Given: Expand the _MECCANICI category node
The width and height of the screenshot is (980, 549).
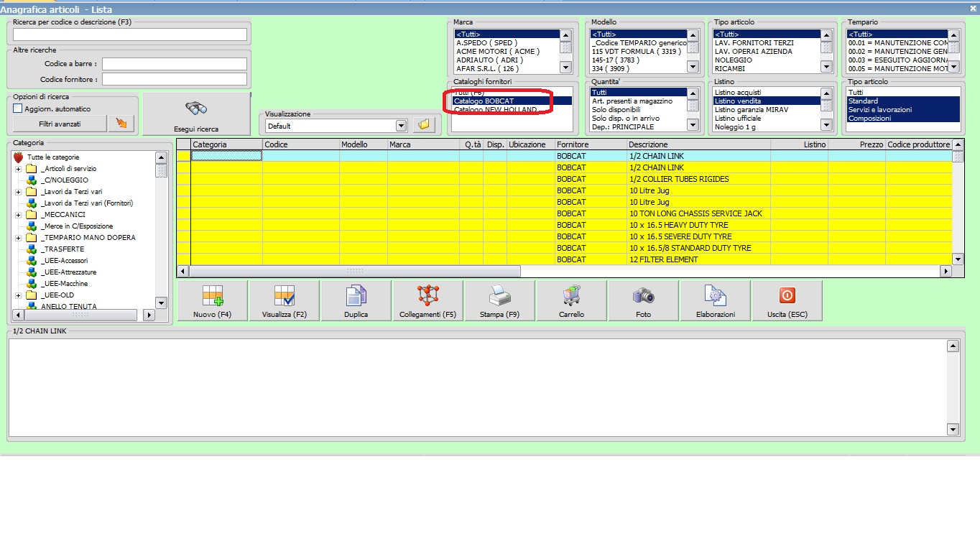Looking at the screenshot, I should (18, 215).
